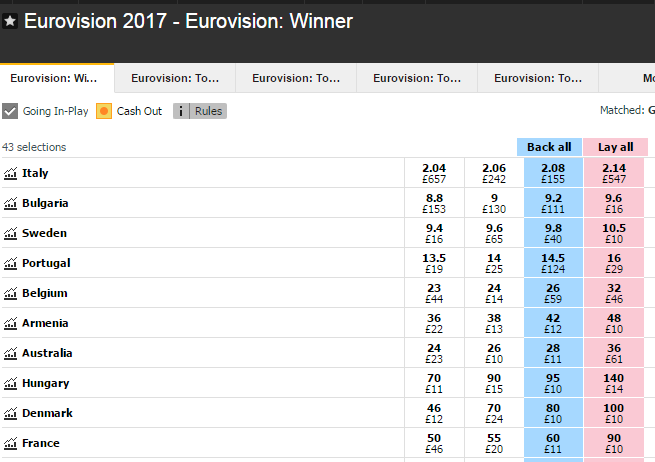
Task: Open the chart icon next to Bulgaria
Action: pyautogui.click(x=11, y=203)
